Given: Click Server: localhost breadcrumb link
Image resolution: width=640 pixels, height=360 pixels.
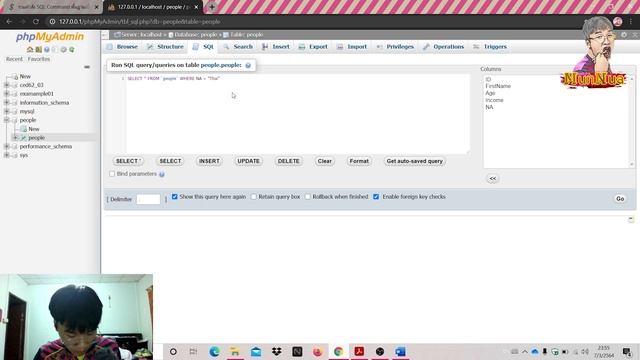Looking at the screenshot, I should coord(141,35).
